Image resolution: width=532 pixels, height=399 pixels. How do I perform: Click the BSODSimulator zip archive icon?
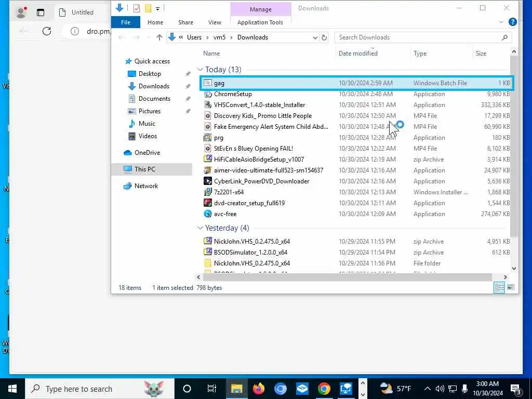(208, 252)
